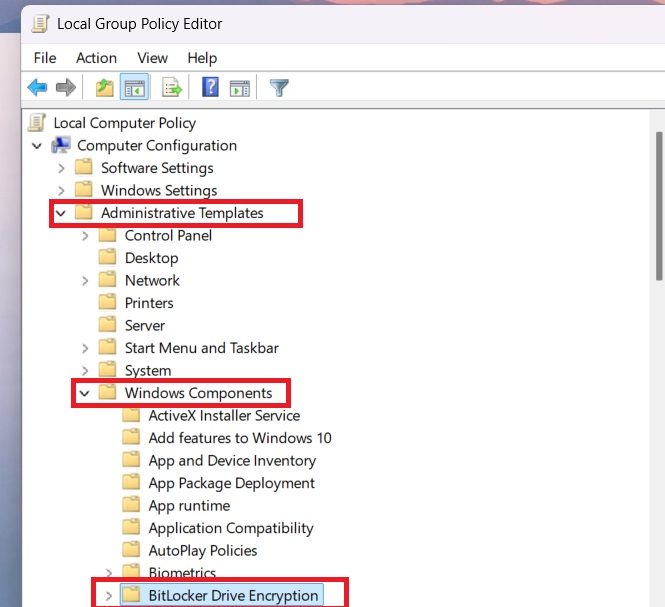Select the Administrative Templates label

pos(182,213)
